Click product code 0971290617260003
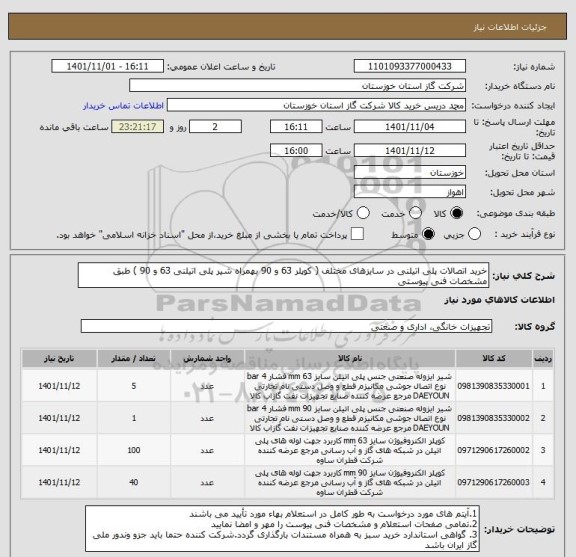 (x=494, y=482)
